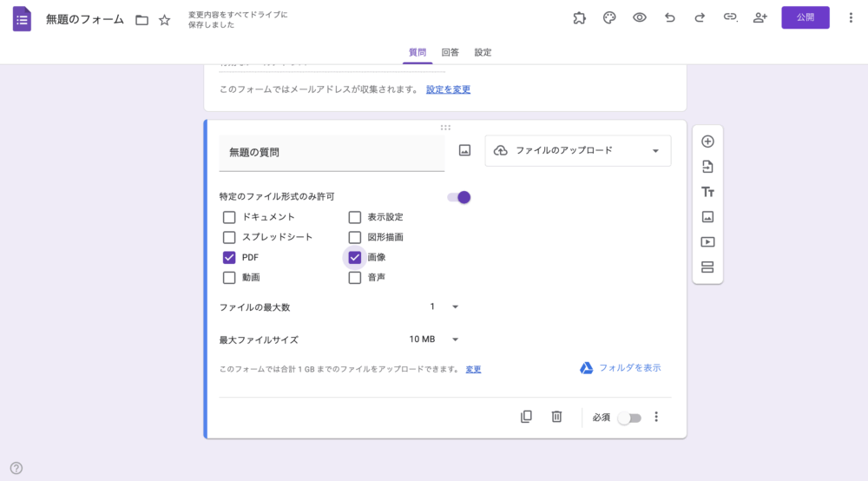Click the add section icon
This screenshot has height=481, width=868.
pos(707,267)
